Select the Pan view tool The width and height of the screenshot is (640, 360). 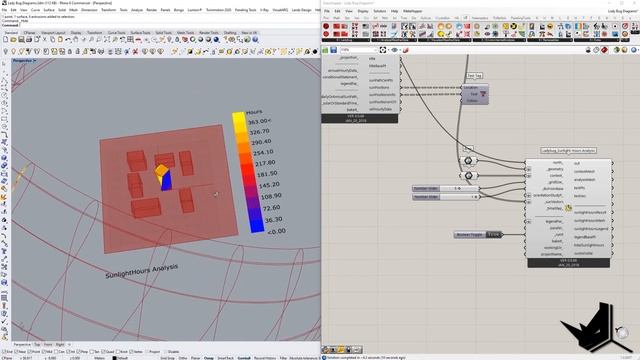coord(76,40)
